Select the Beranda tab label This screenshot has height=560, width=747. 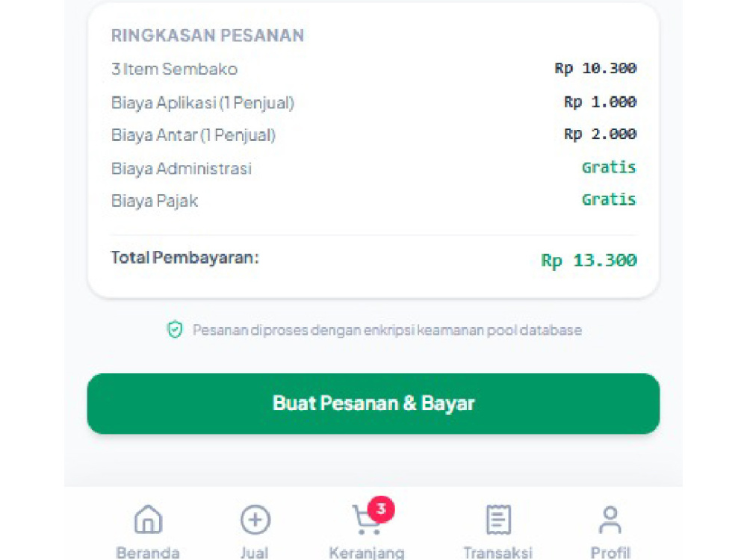pyautogui.click(x=148, y=553)
